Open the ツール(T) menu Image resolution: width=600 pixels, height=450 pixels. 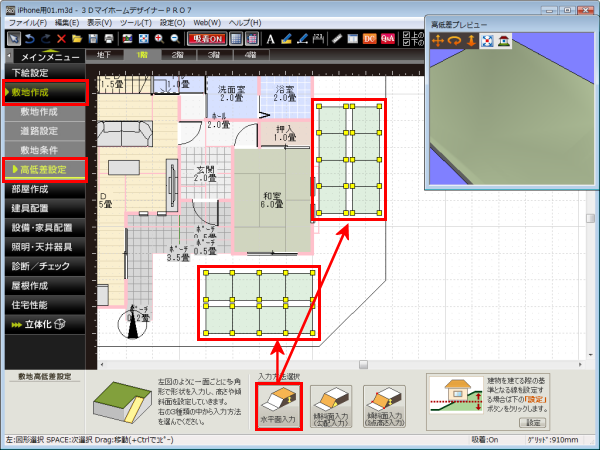[x=133, y=21]
